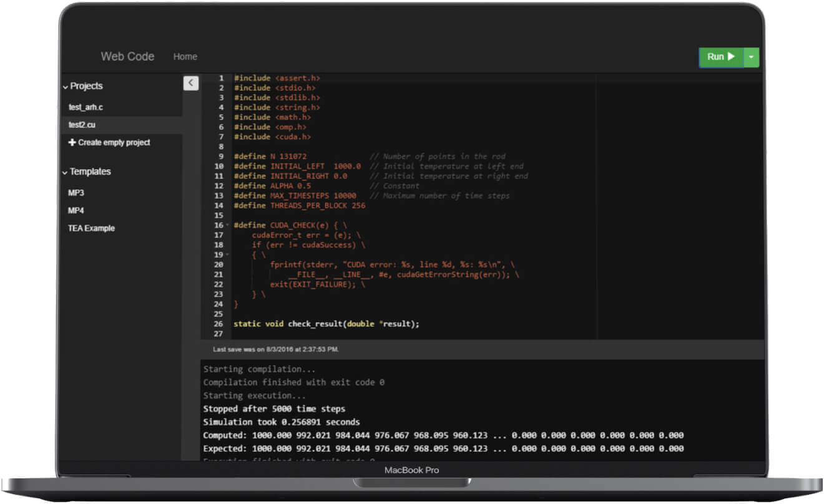Viewport: 824px width, 504px height.
Task: Open the MP4 template
Action: 76,210
